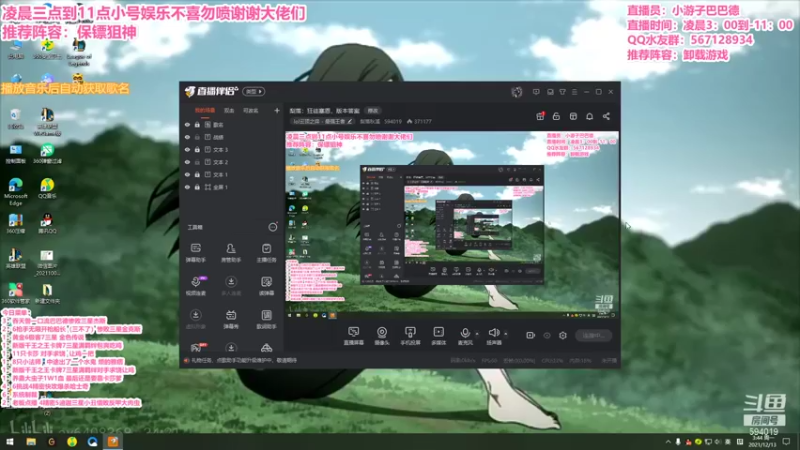Share the stream with share icon
Screen dimensions: 800x450
(606, 116)
